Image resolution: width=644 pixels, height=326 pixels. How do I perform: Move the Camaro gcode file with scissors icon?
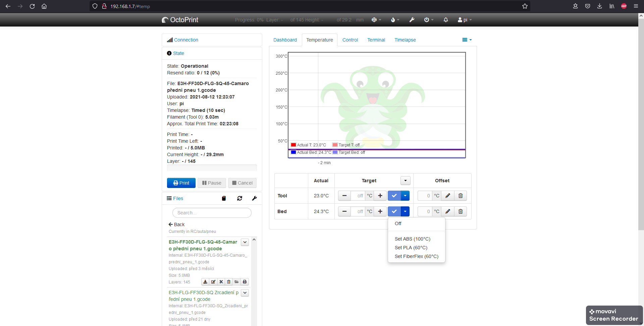pos(221,282)
